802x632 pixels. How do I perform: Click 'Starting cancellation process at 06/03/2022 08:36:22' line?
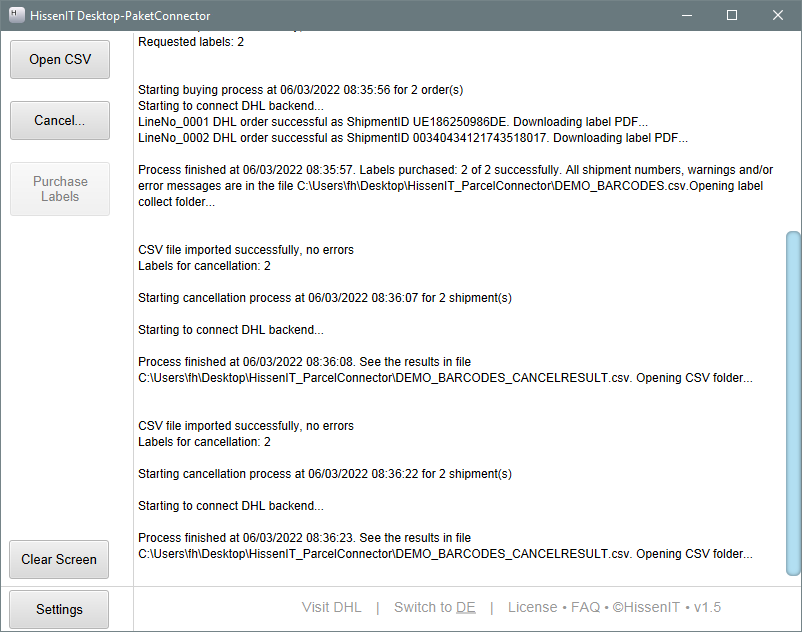tap(325, 474)
